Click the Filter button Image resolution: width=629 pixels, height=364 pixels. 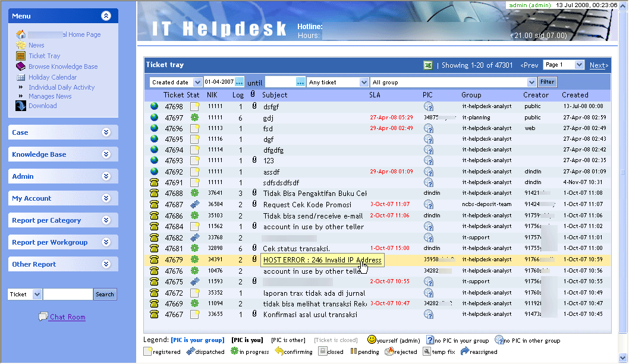pos(547,82)
